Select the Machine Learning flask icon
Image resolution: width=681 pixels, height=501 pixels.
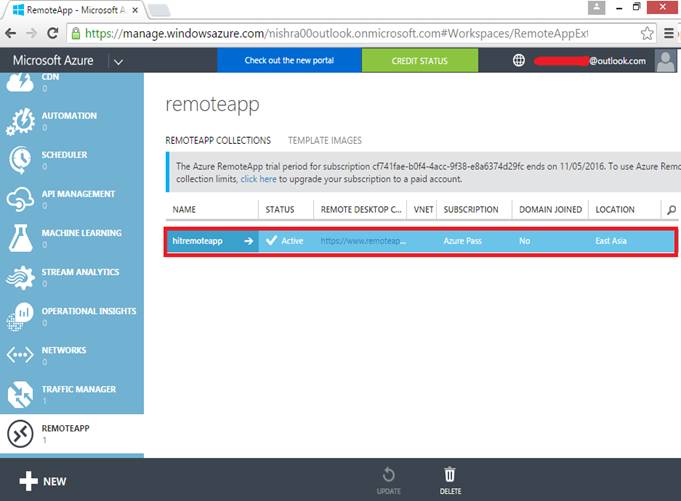pos(20,238)
